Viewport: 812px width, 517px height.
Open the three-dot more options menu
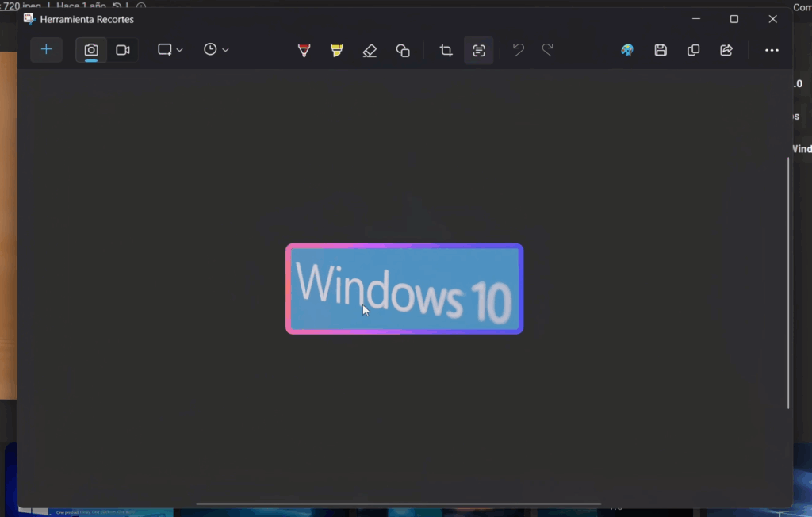[x=772, y=50]
